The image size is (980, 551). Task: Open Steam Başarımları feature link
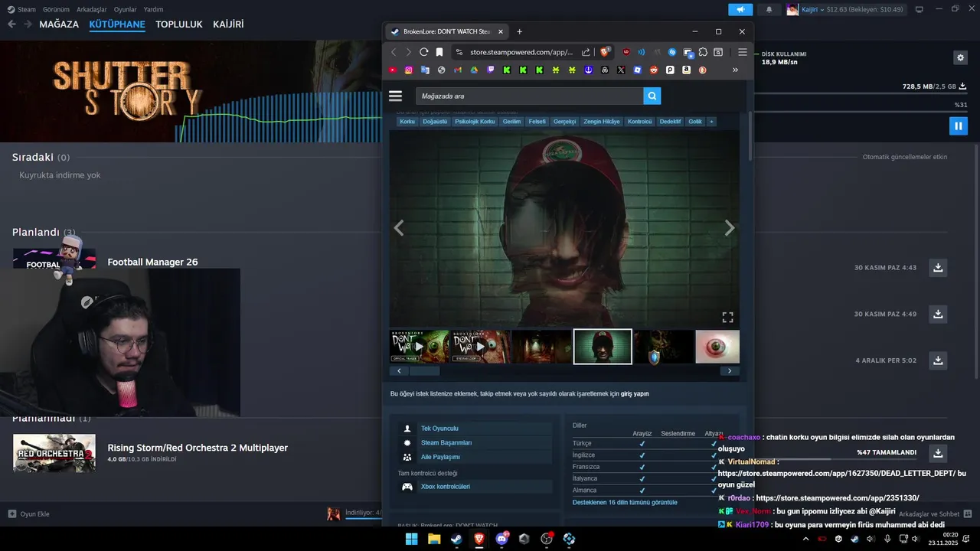pos(446,442)
